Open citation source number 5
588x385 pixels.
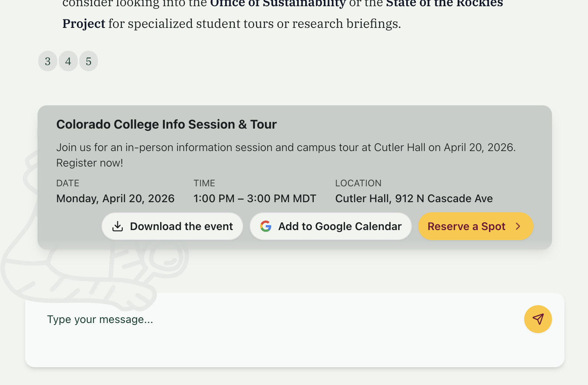pyautogui.click(x=89, y=61)
